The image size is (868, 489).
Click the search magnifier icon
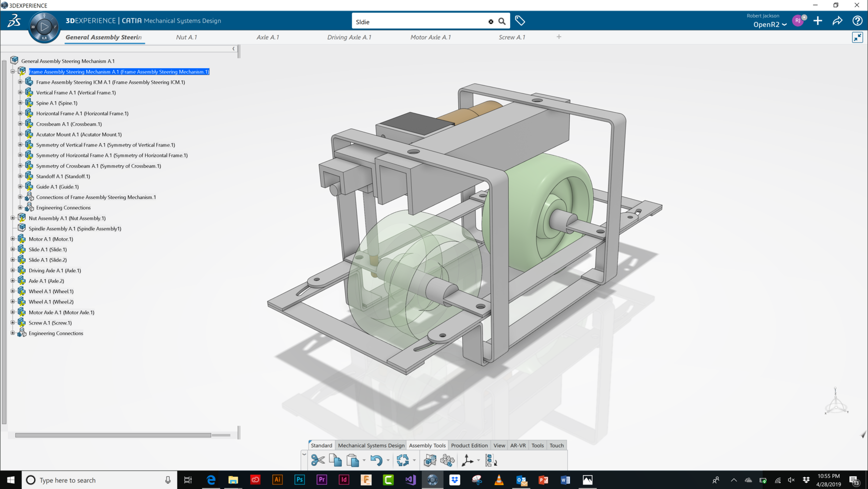(502, 22)
